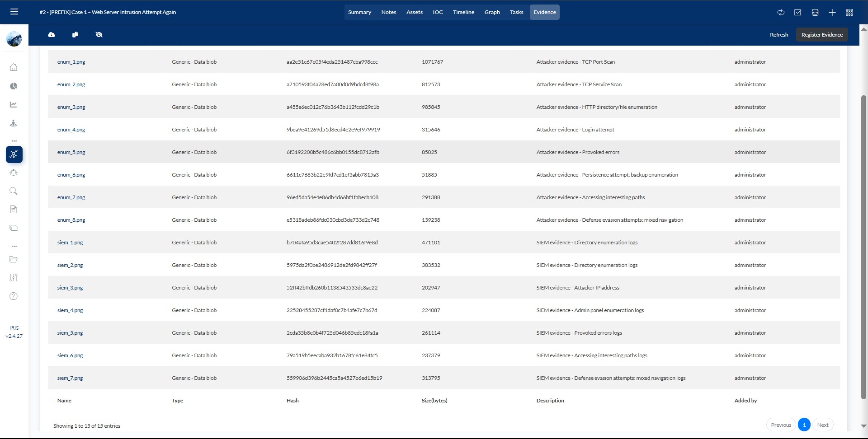Click the cloud download icon in toolbar
The height and width of the screenshot is (439, 868).
(x=52, y=35)
